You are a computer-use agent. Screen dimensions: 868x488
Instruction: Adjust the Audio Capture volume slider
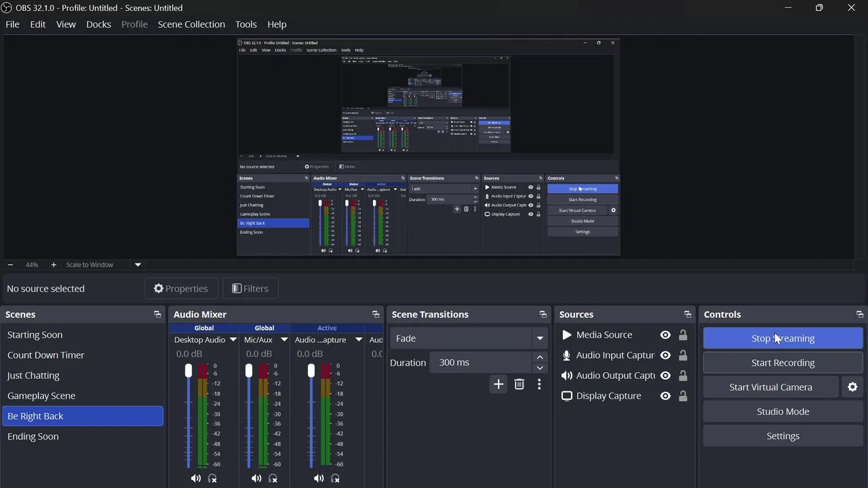(x=311, y=371)
